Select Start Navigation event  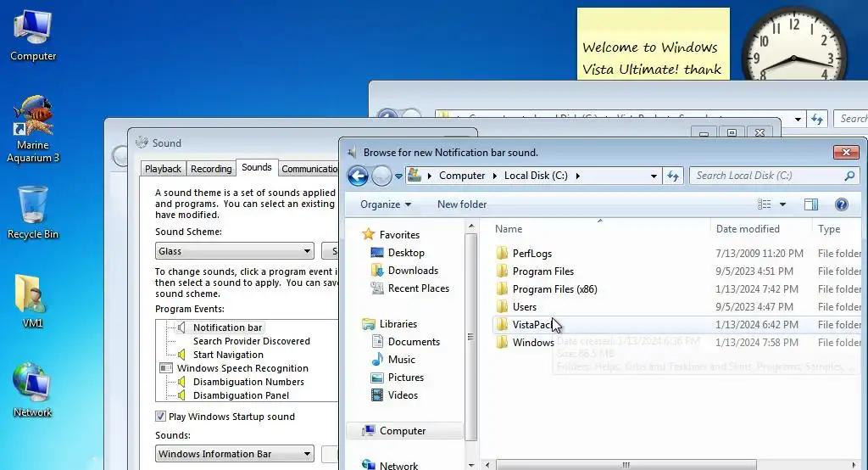point(228,355)
